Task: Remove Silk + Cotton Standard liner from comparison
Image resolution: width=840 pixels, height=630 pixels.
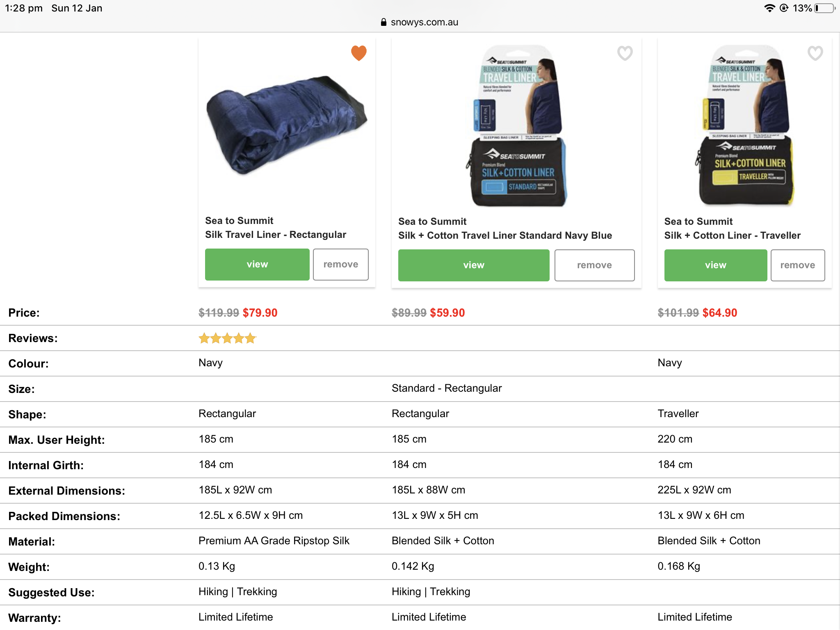Action: [x=594, y=265]
